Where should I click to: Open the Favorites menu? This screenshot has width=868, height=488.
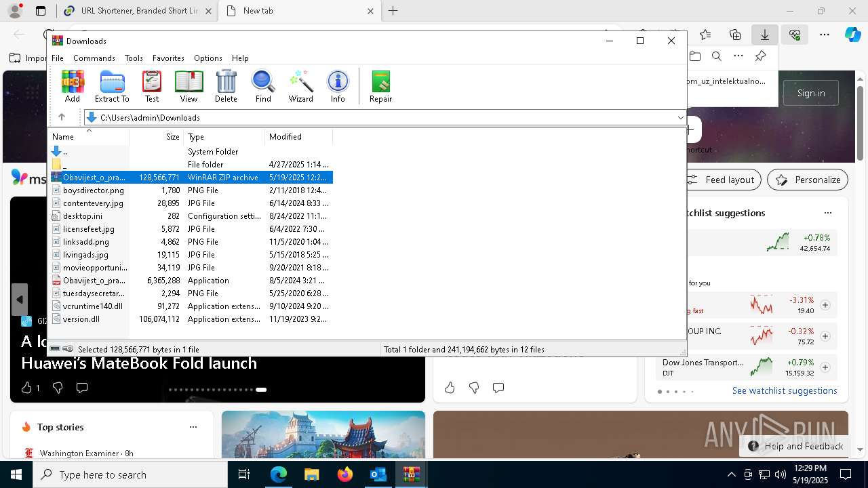(x=168, y=58)
